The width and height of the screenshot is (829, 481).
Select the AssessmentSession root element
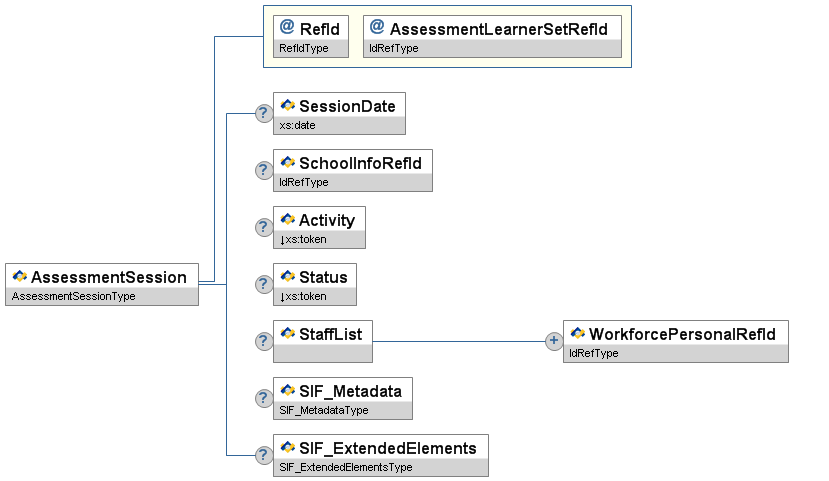[108, 277]
